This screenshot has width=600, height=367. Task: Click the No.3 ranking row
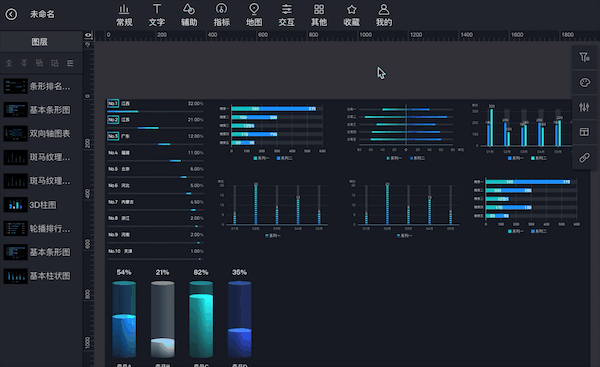point(155,139)
